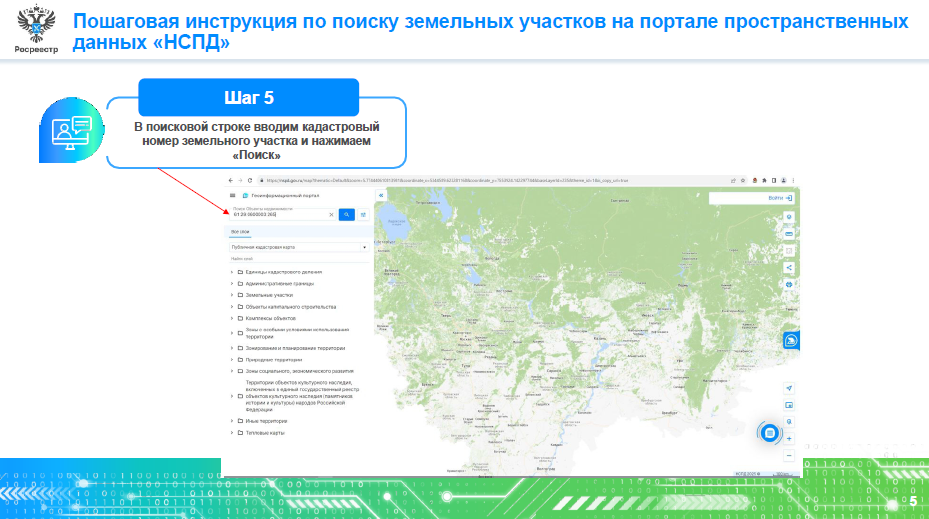Click the blue Поиск magnifier button
The image size is (929, 519).
(347, 214)
